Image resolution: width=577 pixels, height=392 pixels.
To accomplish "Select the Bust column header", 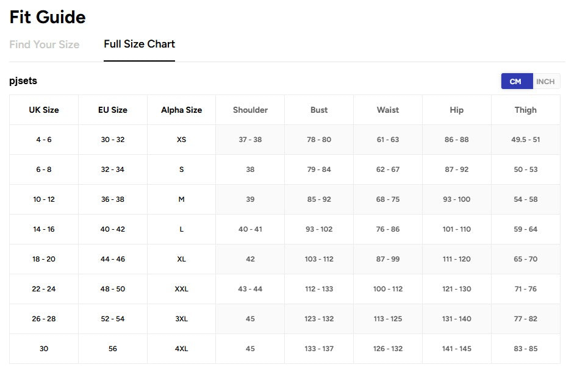I will click(319, 110).
